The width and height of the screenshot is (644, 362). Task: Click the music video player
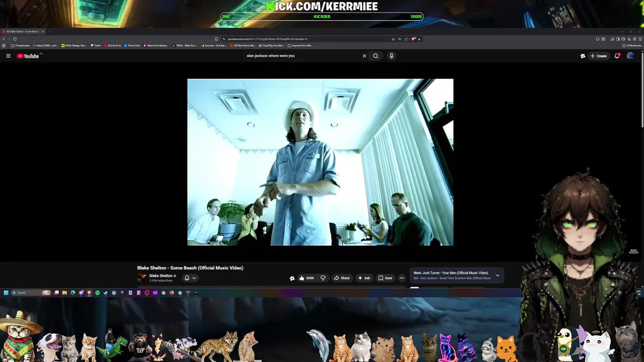tap(320, 162)
